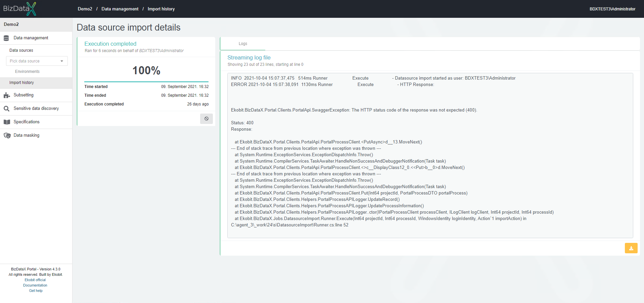644x303 pixels.
Task: Click the BizDataX logo
Action: click(19, 9)
